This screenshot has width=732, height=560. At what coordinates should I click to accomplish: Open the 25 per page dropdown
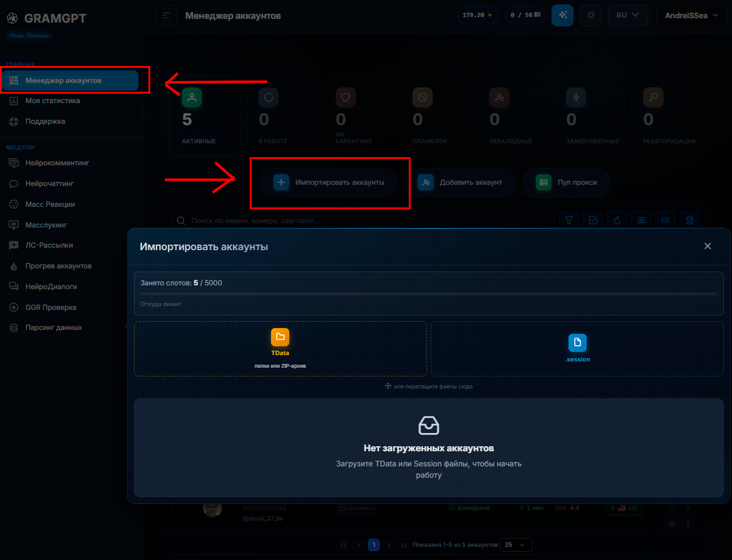point(516,544)
